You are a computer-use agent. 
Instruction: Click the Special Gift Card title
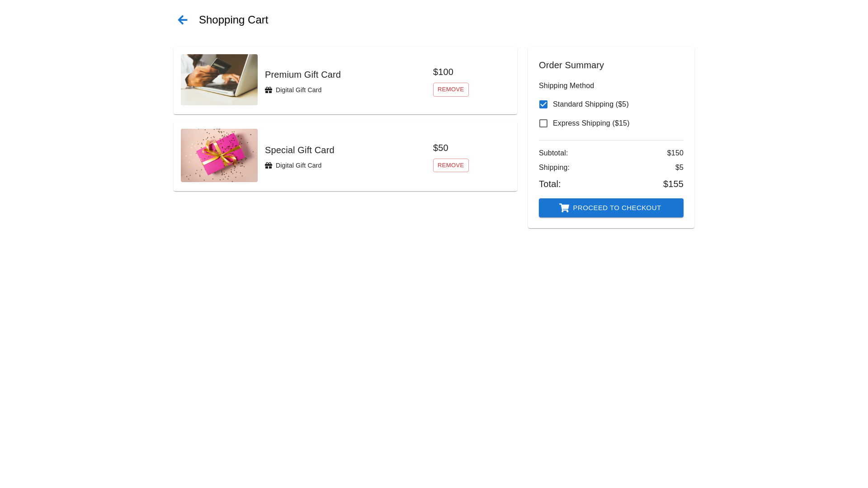[x=299, y=150]
